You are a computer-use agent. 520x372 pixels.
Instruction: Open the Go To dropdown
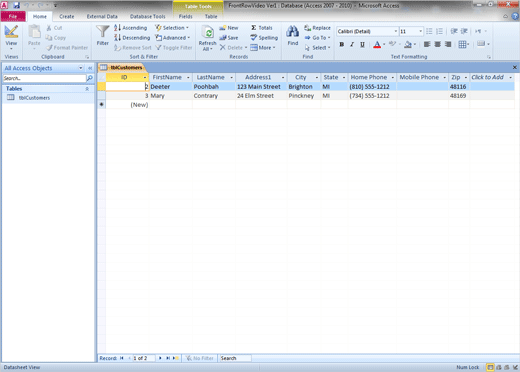pyautogui.click(x=317, y=38)
